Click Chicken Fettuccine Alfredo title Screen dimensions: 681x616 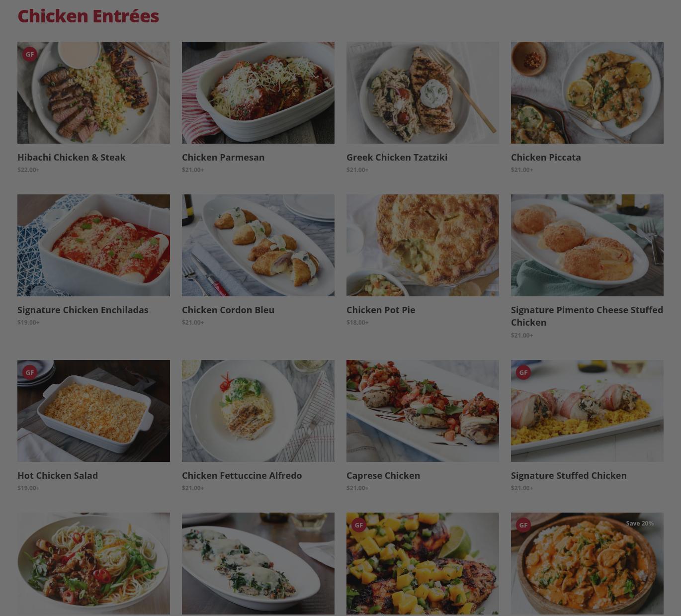coord(242,475)
